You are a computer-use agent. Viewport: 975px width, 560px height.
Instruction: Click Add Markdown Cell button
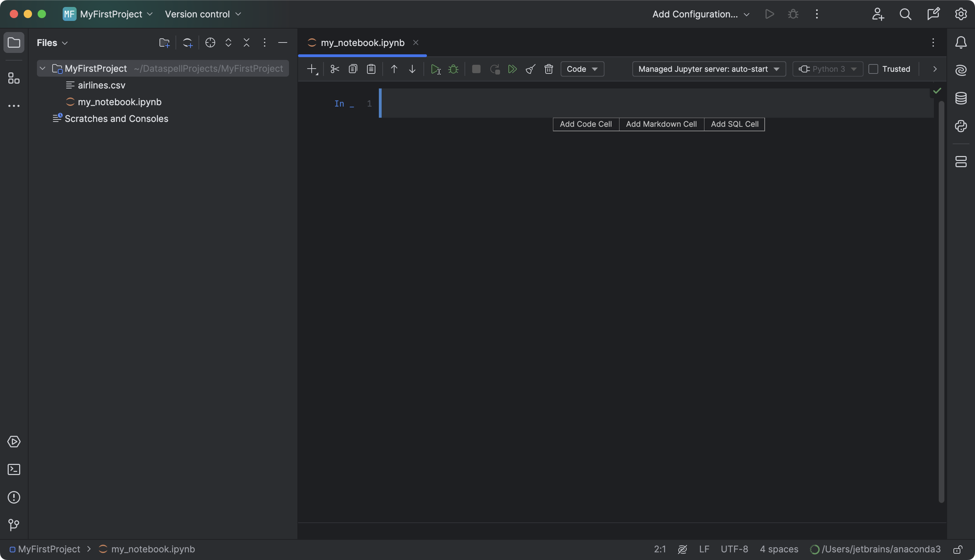661,124
